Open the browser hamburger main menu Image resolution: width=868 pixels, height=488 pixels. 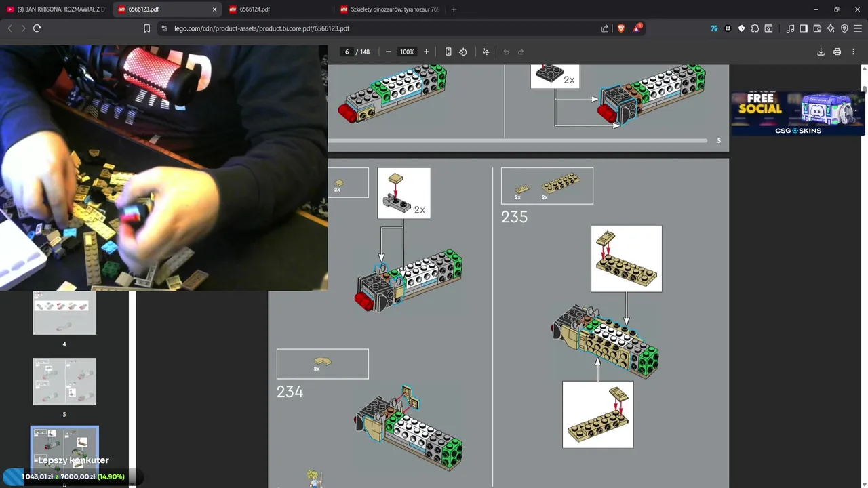coord(858,28)
